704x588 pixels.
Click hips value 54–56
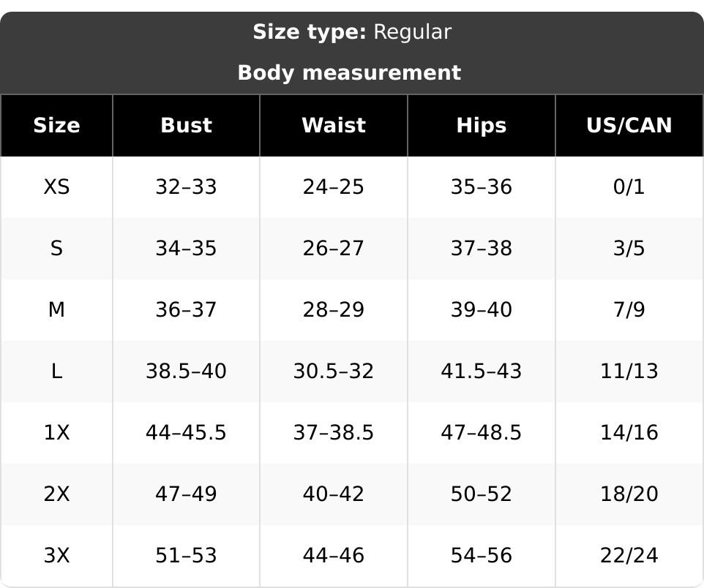pyautogui.click(x=482, y=556)
